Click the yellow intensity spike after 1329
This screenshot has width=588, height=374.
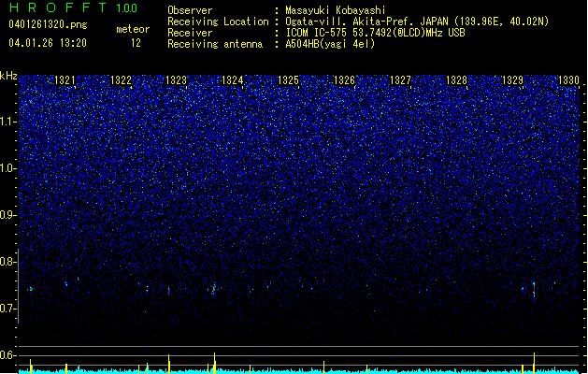534,363
